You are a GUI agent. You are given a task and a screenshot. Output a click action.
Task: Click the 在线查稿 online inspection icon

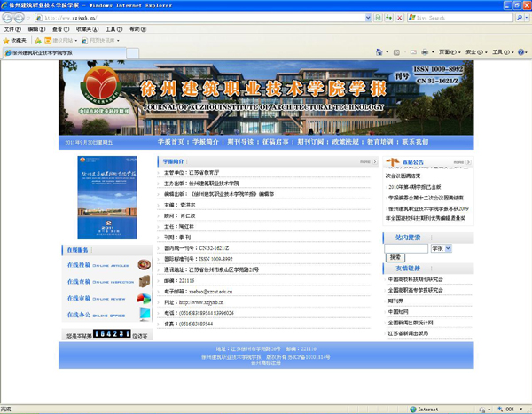[x=98, y=282]
